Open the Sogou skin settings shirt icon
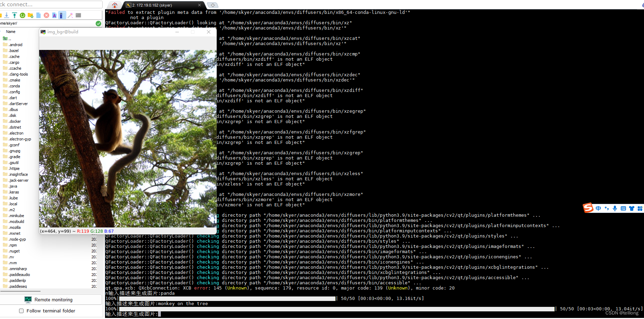644x319 pixels. 632,208
